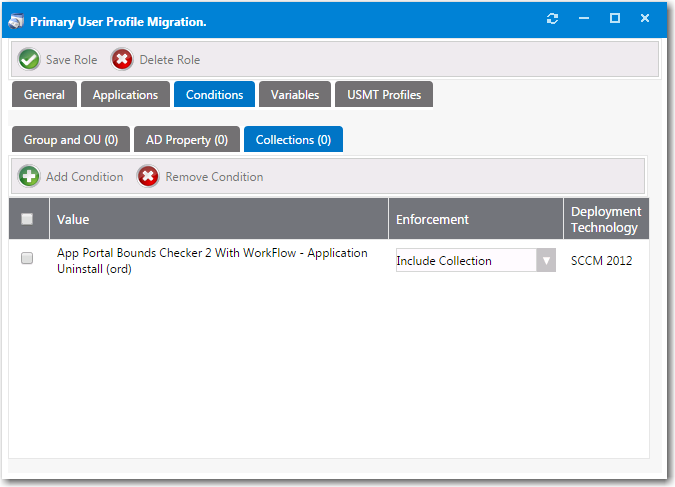Image resolution: width=675 pixels, height=487 pixels.
Task: Click the green Add Condition plus icon
Action: coord(29,177)
